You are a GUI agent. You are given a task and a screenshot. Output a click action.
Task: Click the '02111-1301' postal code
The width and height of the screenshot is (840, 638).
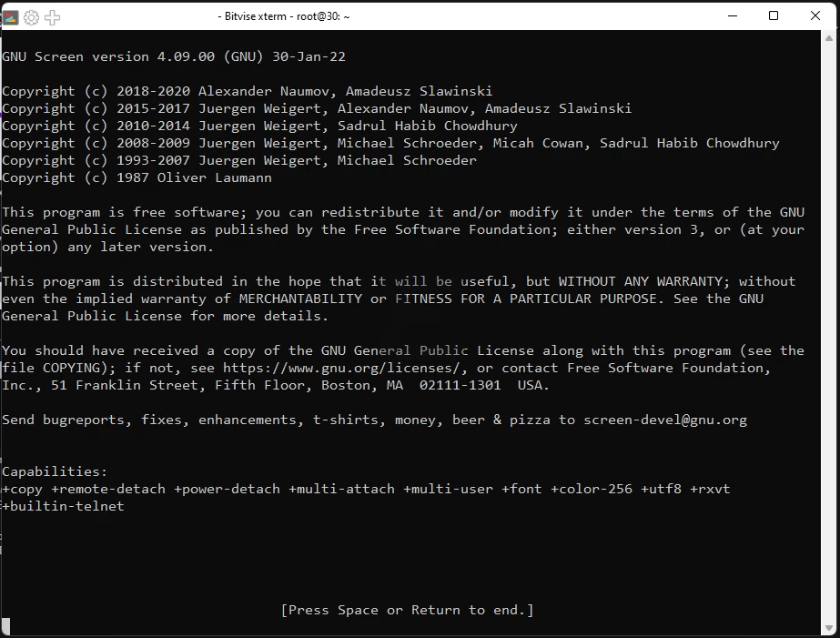pos(460,385)
